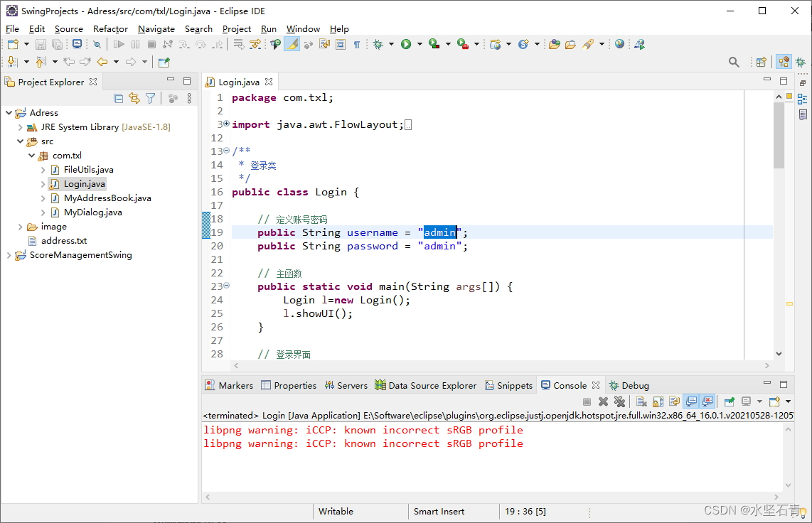Switch to the Java EE perspective icon

(x=784, y=61)
